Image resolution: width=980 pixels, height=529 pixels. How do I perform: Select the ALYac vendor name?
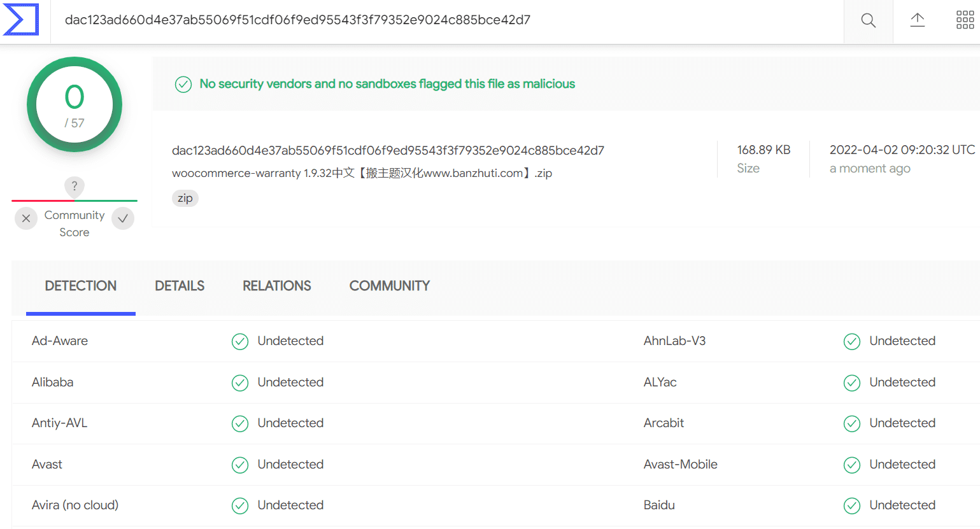click(x=660, y=382)
